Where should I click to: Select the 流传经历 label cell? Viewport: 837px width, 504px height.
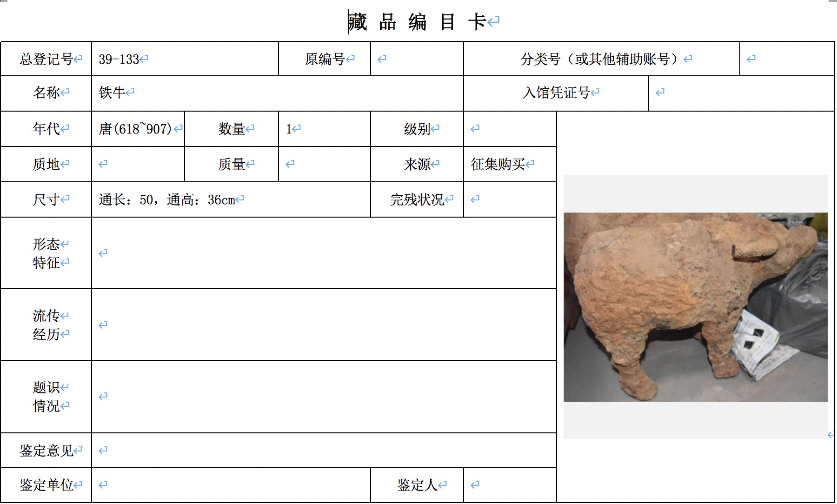click(x=46, y=325)
